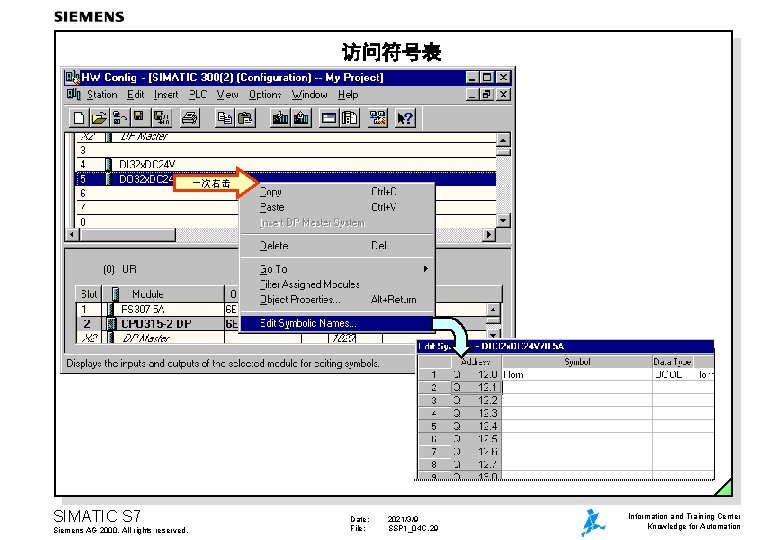Click the module icon beside DI32xDC24V

pyautogui.click(x=108, y=164)
